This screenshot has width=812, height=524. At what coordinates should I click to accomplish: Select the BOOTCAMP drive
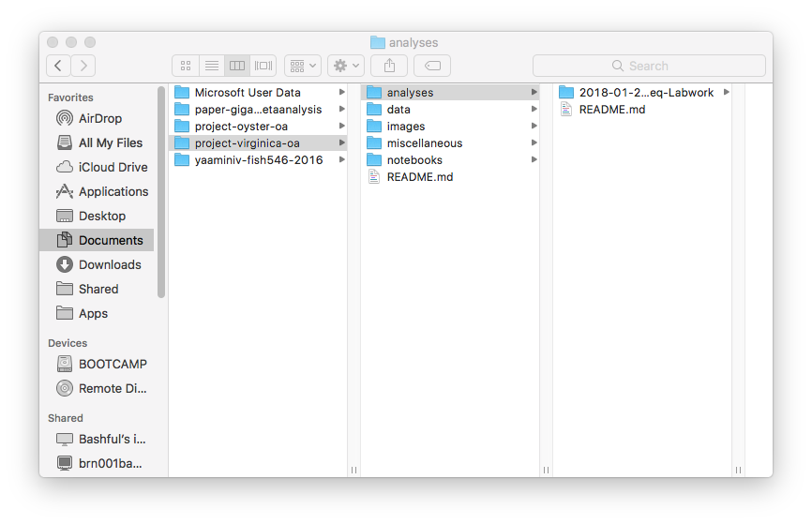coord(97,364)
